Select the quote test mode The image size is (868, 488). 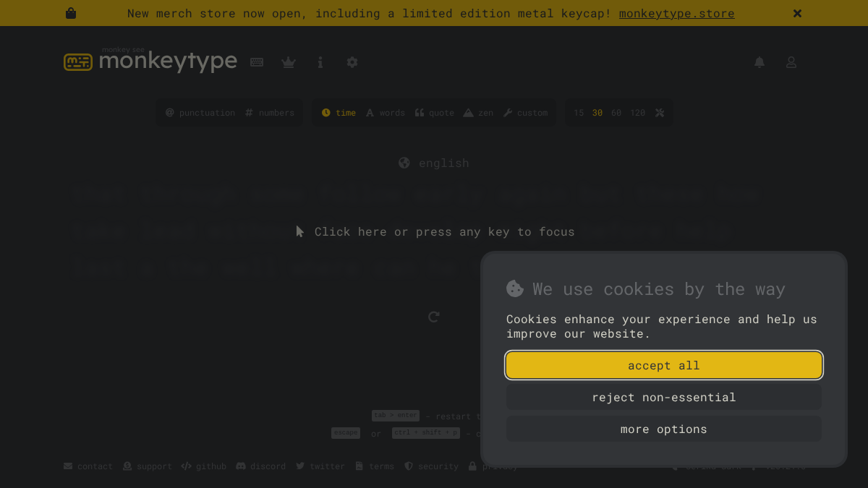coord(435,113)
